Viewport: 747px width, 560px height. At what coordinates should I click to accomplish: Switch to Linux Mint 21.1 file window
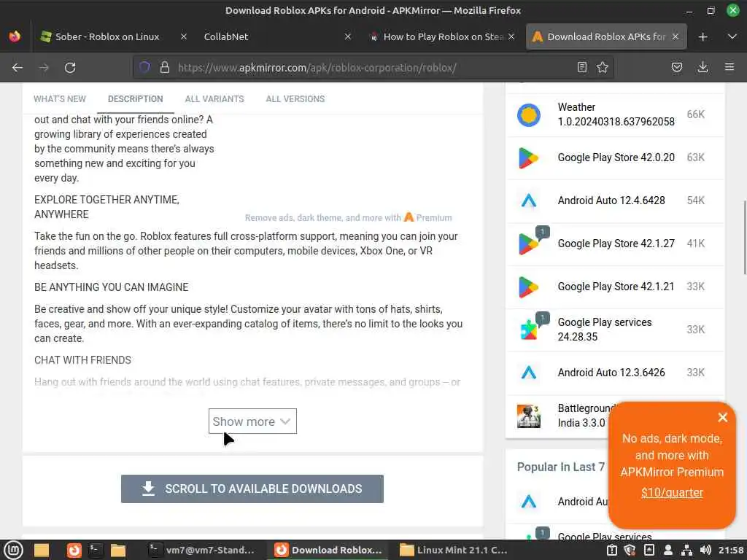pyautogui.click(x=454, y=550)
